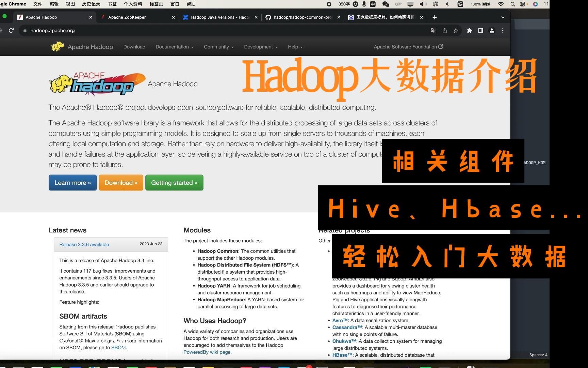Click the screen recording stop icon in menu bar
588x368 pixels.
[329, 4]
